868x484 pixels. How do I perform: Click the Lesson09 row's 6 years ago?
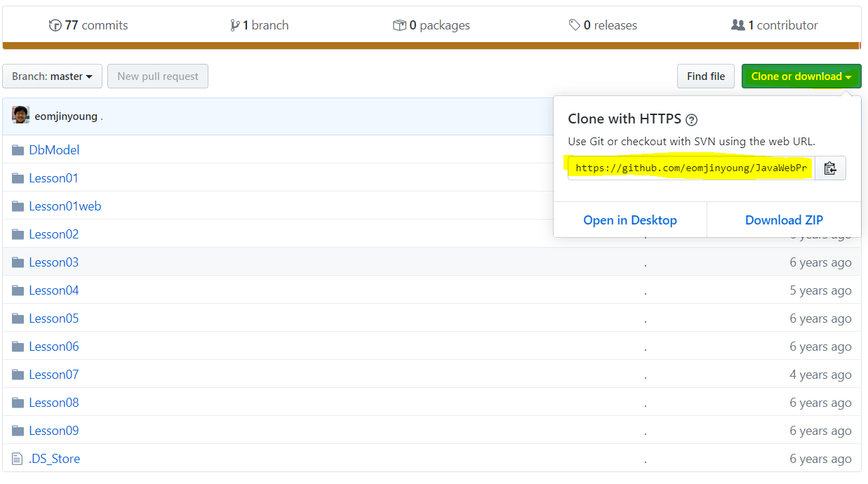(820, 431)
